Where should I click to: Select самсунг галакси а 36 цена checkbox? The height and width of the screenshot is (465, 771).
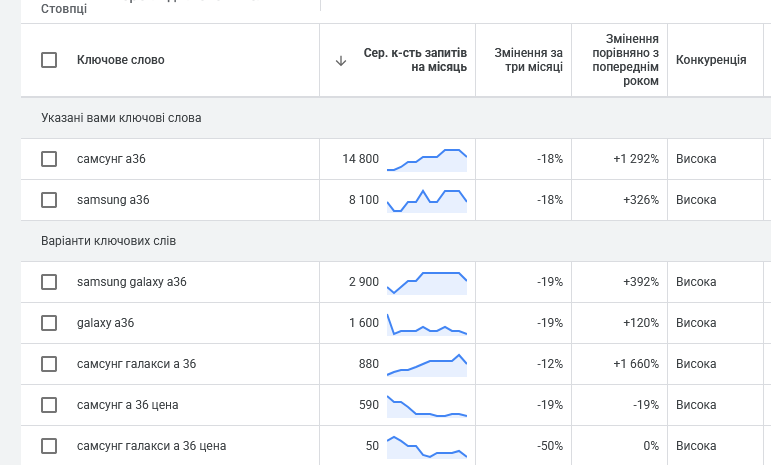pyautogui.click(x=49, y=446)
